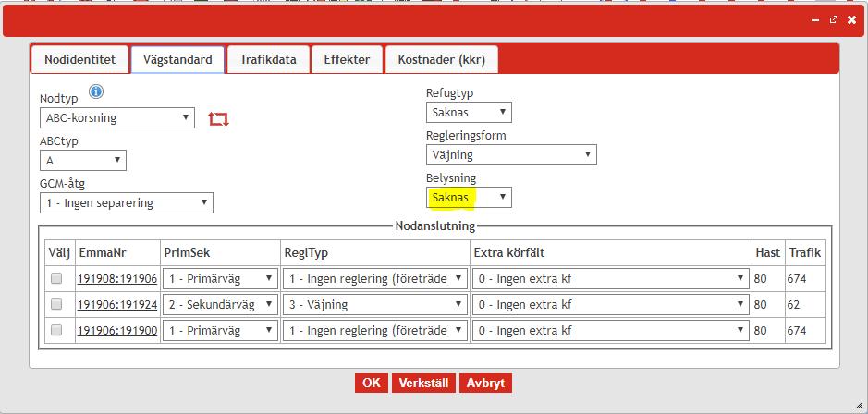Open the ABCtyp dropdown
Image resolution: width=868 pixels, height=414 pixels.
point(83,161)
